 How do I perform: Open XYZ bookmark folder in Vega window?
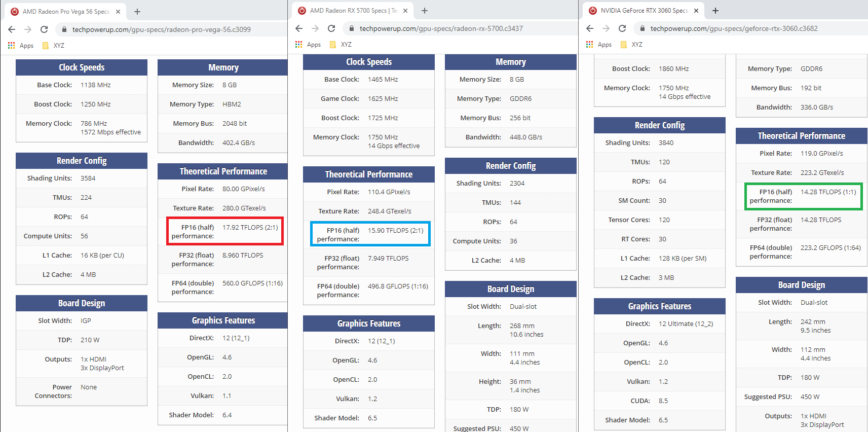point(54,45)
